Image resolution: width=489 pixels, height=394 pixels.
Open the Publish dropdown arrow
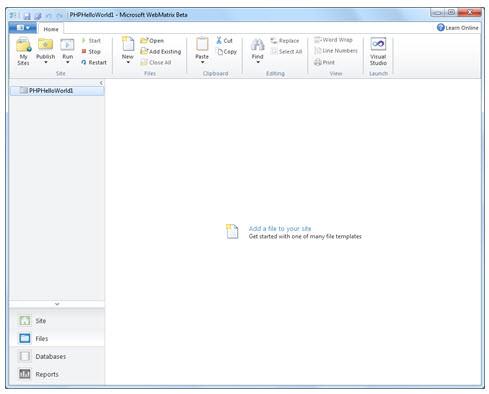tap(46, 62)
